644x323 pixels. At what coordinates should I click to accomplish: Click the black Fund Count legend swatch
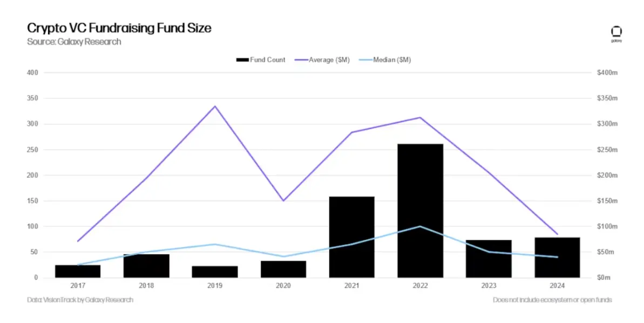tap(242, 60)
